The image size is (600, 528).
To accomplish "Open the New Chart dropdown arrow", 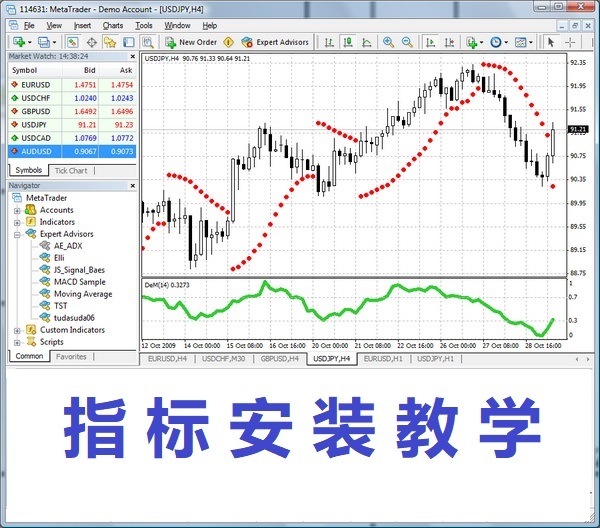I will click(29, 42).
